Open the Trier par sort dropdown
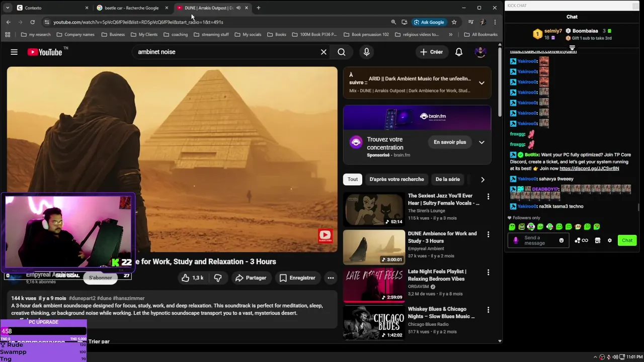Image resolution: width=644 pixels, height=362 pixels. click(99, 341)
